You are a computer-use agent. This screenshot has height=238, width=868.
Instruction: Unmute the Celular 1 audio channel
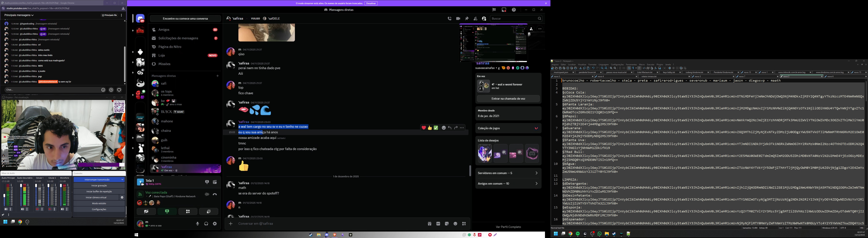(x=37, y=209)
